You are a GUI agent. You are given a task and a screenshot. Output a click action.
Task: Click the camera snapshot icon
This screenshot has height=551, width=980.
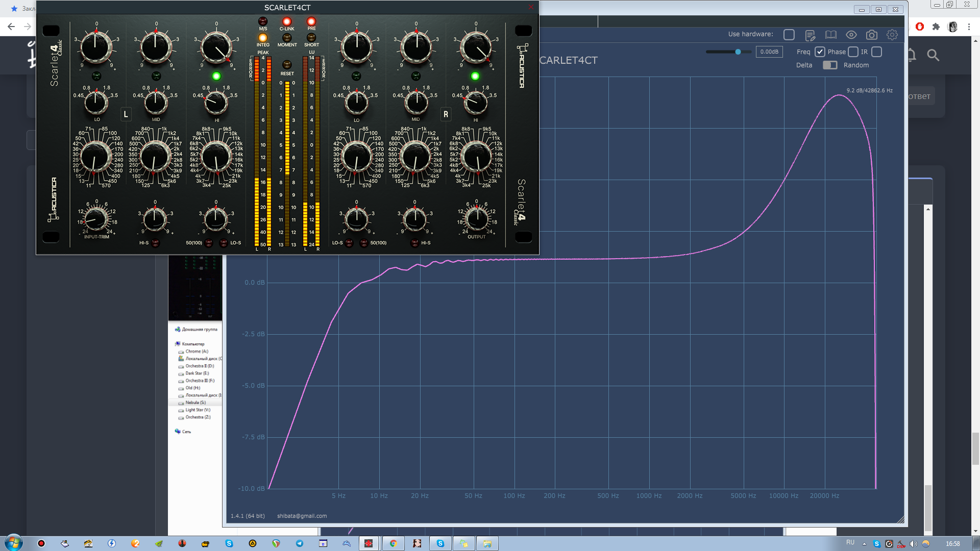click(x=871, y=35)
